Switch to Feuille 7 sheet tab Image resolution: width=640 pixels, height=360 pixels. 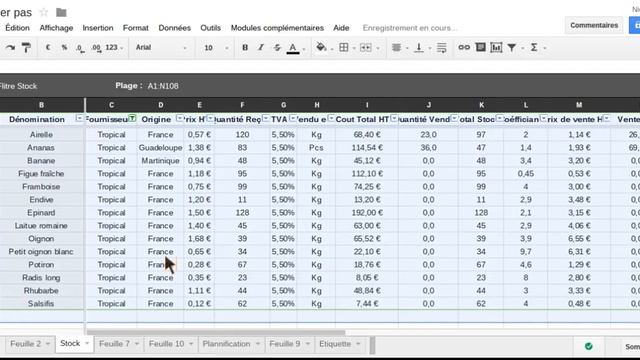(x=114, y=344)
